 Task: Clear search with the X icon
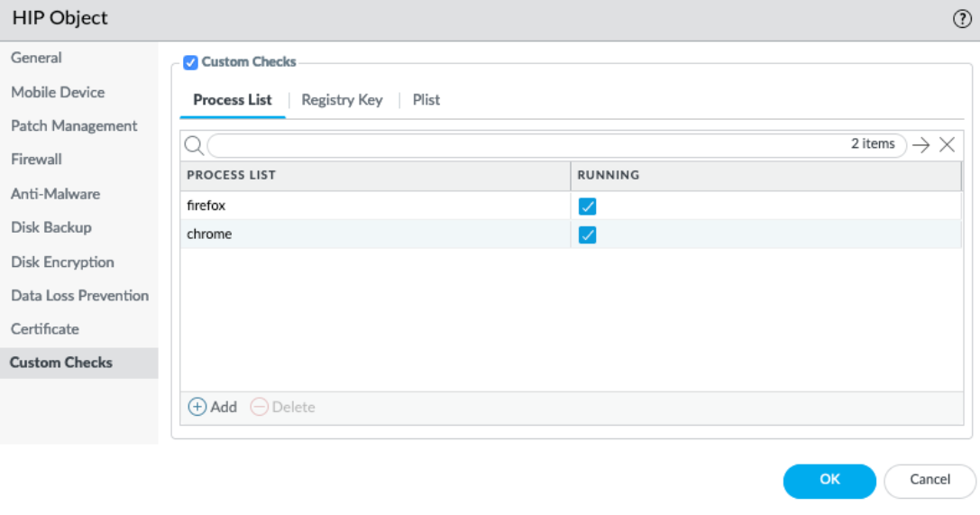click(947, 145)
